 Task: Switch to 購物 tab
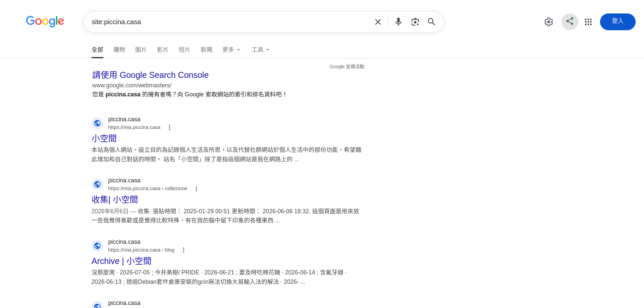[x=119, y=50]
